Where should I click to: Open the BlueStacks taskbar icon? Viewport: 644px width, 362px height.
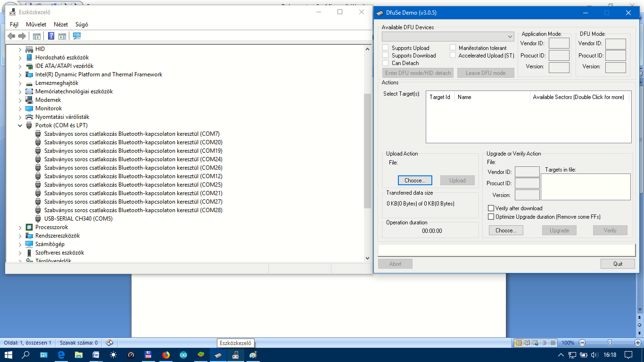pos(201,355)
